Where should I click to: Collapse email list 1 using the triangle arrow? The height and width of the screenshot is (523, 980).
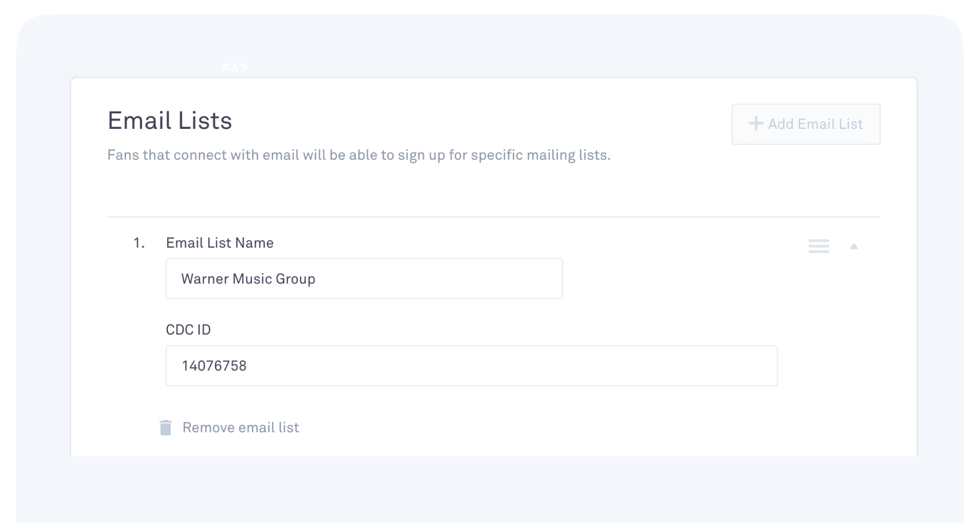(x=854, y=247)
